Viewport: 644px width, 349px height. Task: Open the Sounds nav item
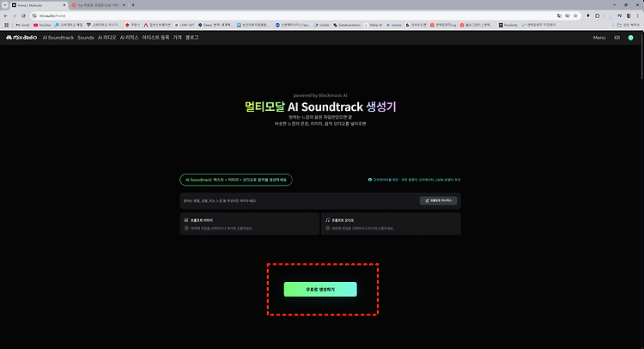[85, 38]
